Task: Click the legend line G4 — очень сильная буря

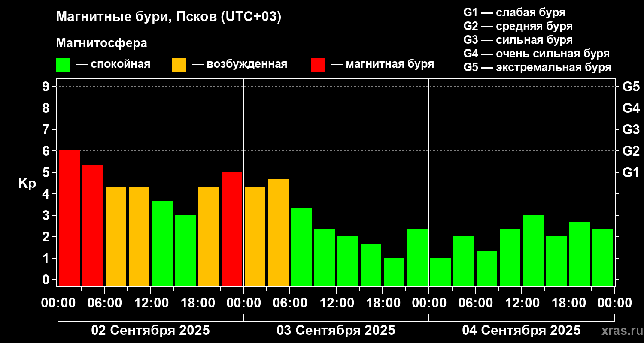Action: pyautogui.click(x=536, y=54)
